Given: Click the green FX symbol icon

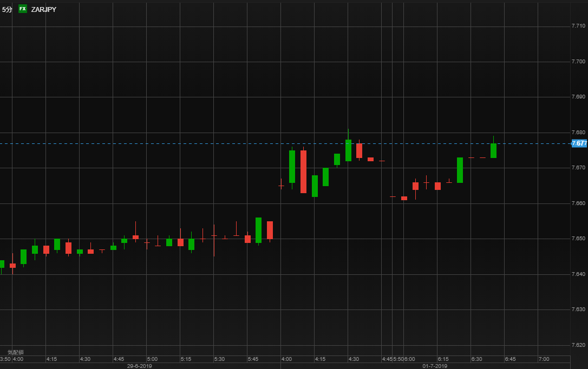Looking at the screenshot, I should [23, 9].
